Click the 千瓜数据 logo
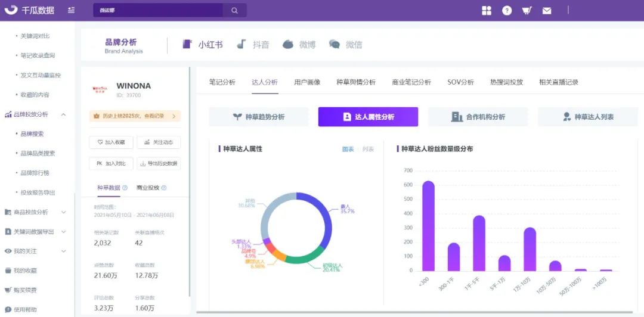 point(29,10)
